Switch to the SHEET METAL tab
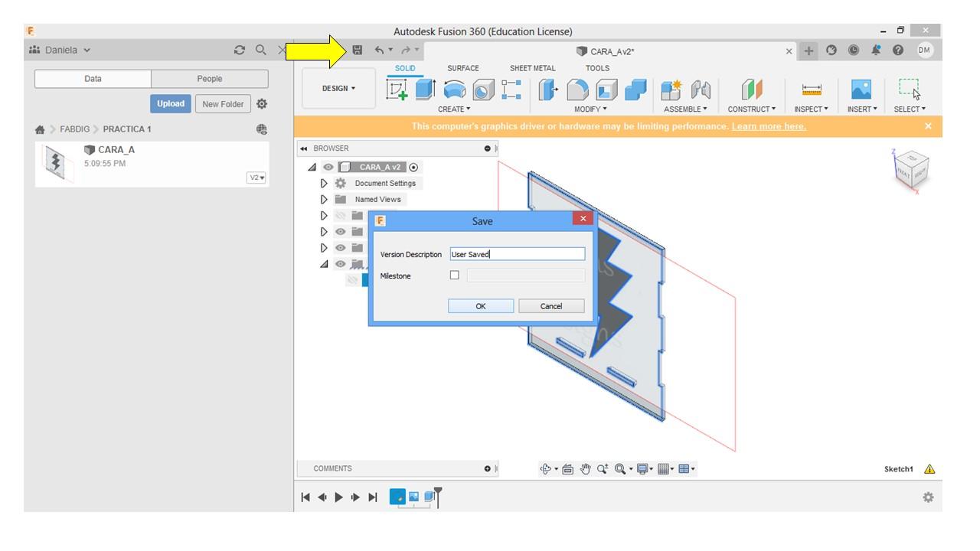 pos(533,68)
